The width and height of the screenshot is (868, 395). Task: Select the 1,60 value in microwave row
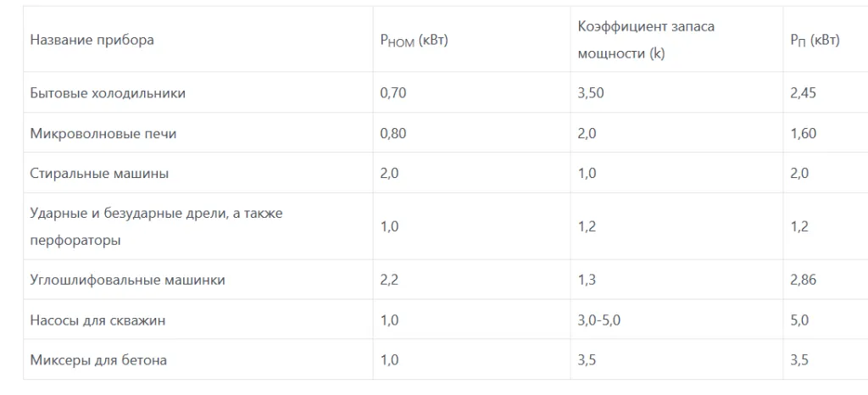[803, 134]
